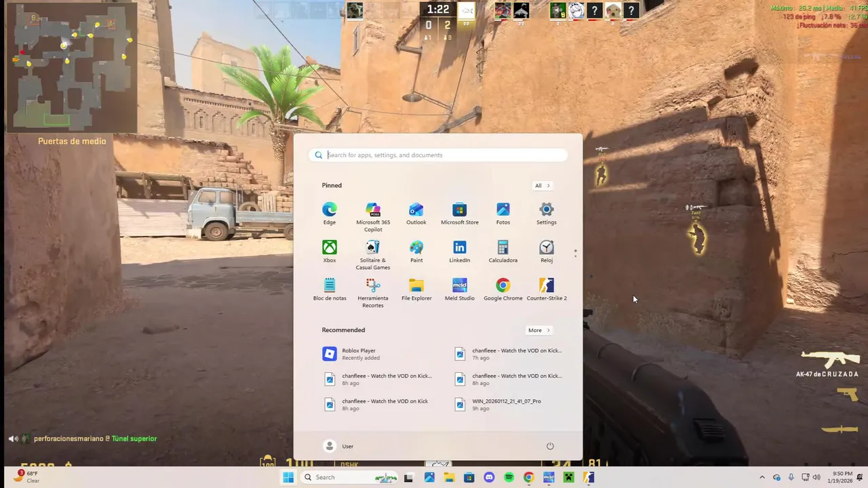The width and height of the screenshot is (868, 488).
Task: Click the search box in Start menu
Action: [438, 155]
